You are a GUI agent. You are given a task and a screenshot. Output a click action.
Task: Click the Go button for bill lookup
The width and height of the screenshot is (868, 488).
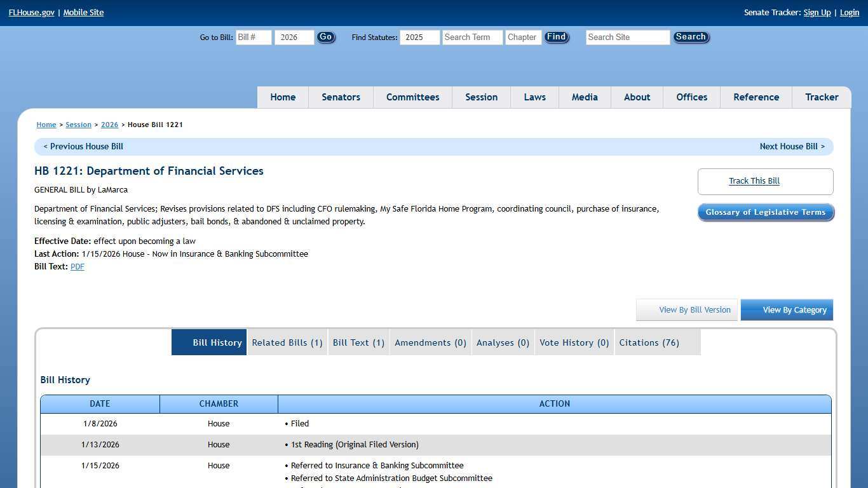[325, 37]
